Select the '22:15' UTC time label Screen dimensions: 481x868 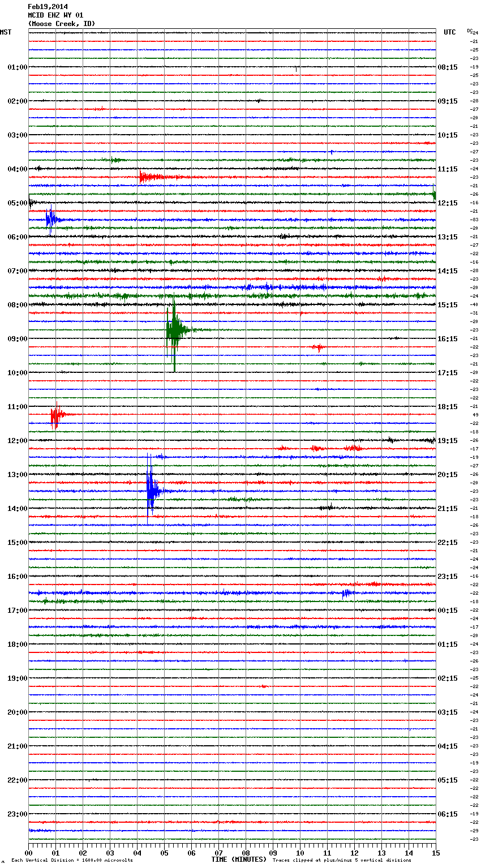(x=448, y=543)
